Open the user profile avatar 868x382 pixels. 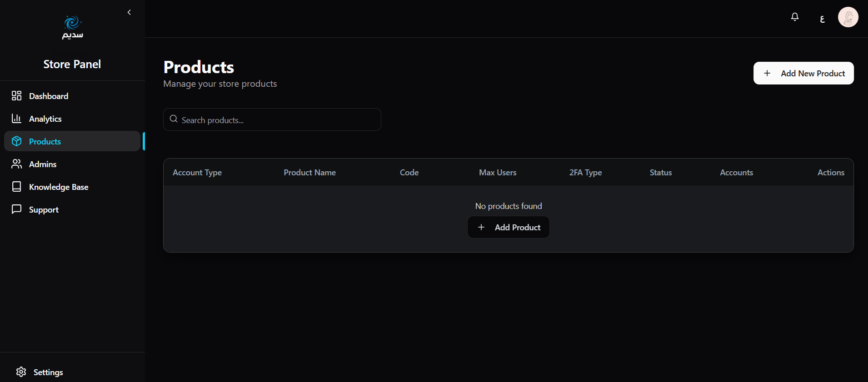(x=848, y=18)
